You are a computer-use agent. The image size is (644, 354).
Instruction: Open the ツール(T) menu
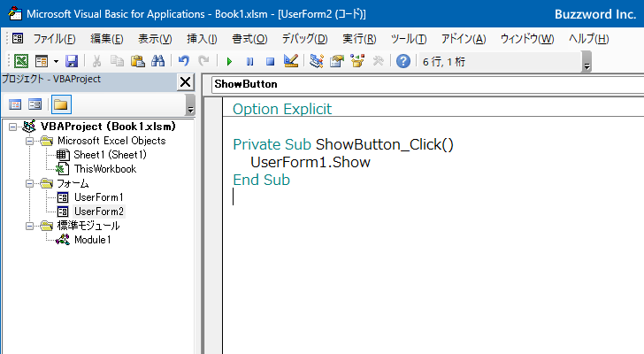pos(409,39)
